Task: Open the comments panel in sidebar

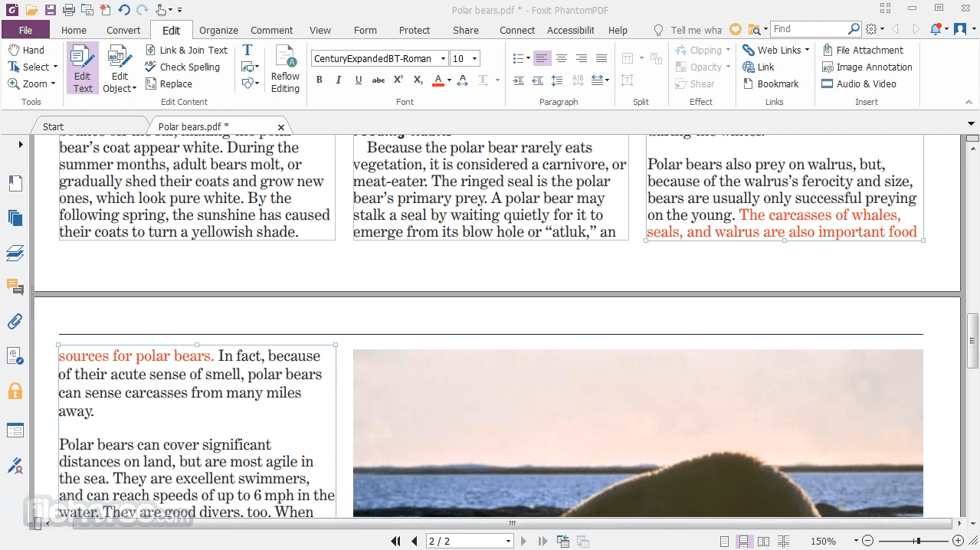Action: click(15, 286)
